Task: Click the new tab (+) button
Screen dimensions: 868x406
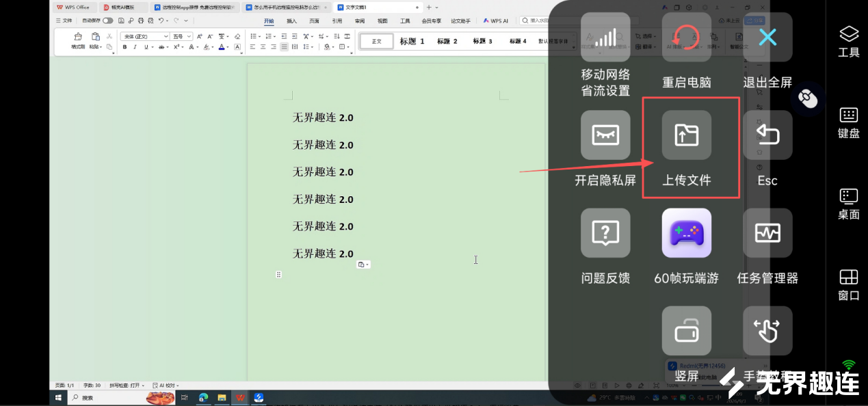Action: point(429,7)
